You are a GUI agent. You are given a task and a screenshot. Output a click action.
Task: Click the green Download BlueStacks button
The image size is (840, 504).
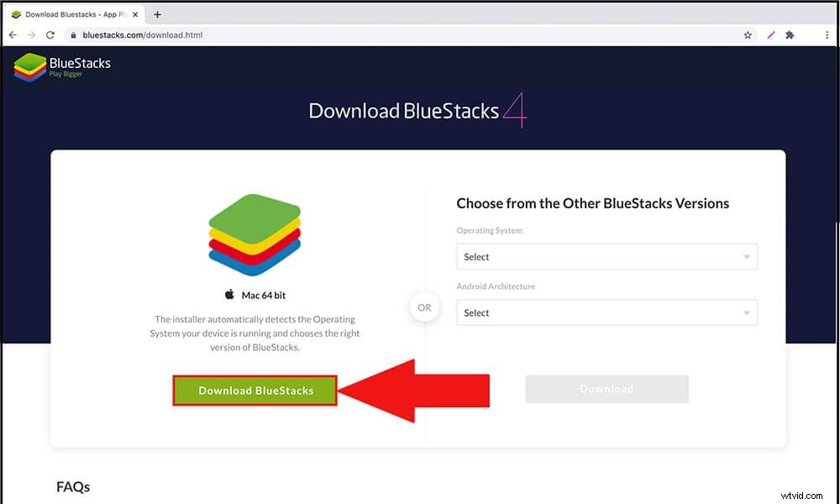(255, 390)
